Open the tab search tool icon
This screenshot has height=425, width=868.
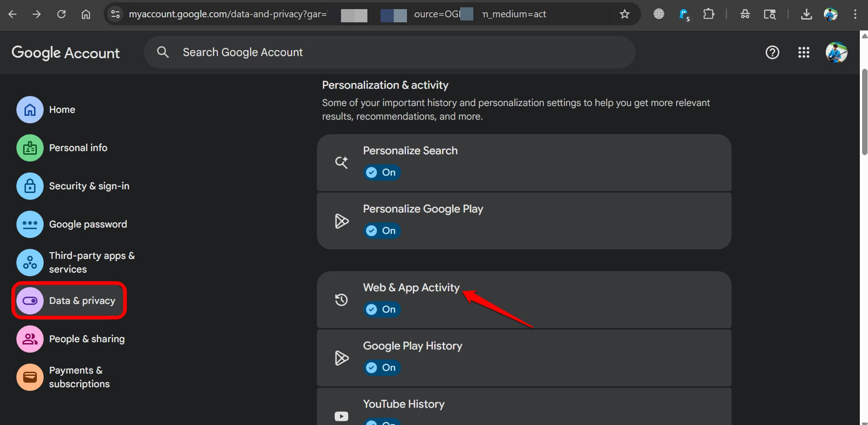pyautogui.click(x=769, y=14)
